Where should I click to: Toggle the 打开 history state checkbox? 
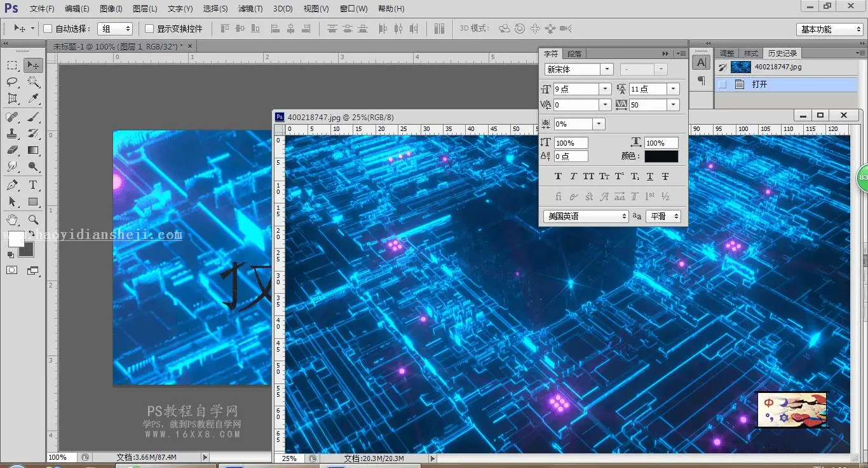722,84
